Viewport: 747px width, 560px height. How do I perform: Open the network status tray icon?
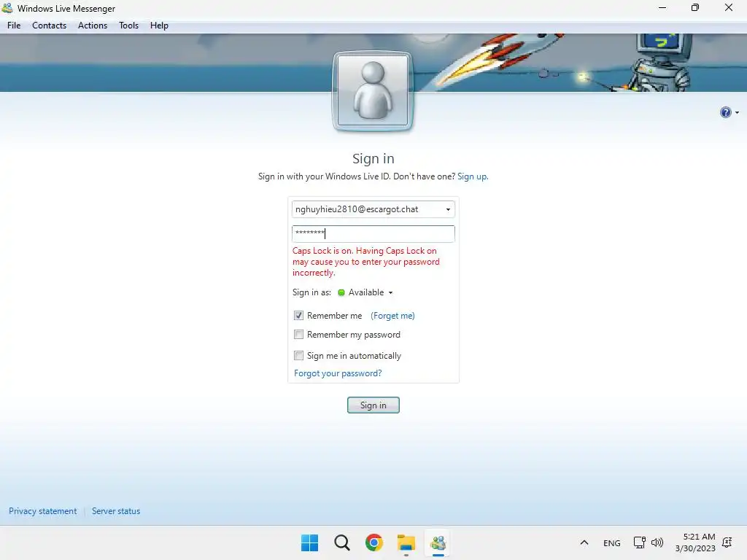[x=639, y=542]
